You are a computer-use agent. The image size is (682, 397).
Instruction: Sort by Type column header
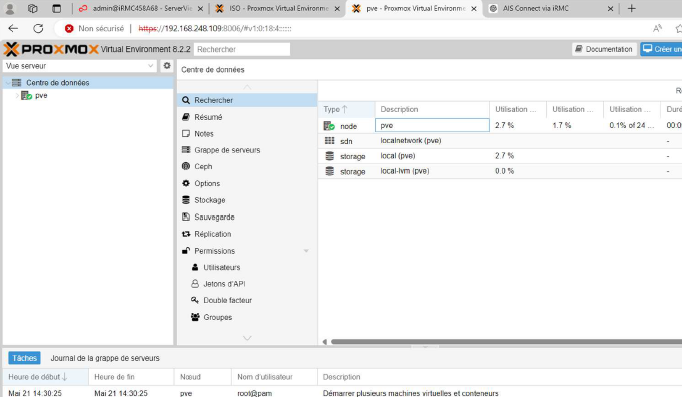pyautogui.click(x=346, y=110)
